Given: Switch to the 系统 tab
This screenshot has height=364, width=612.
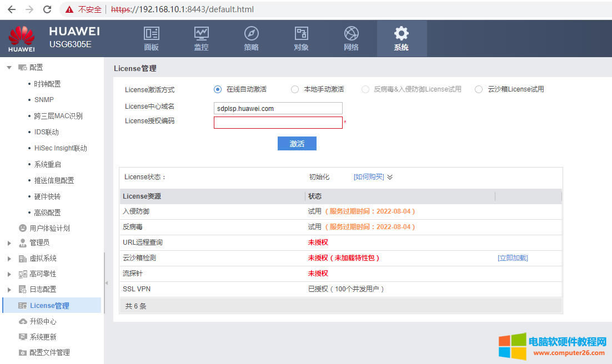Looking at the screenshot, I should 401,39.
